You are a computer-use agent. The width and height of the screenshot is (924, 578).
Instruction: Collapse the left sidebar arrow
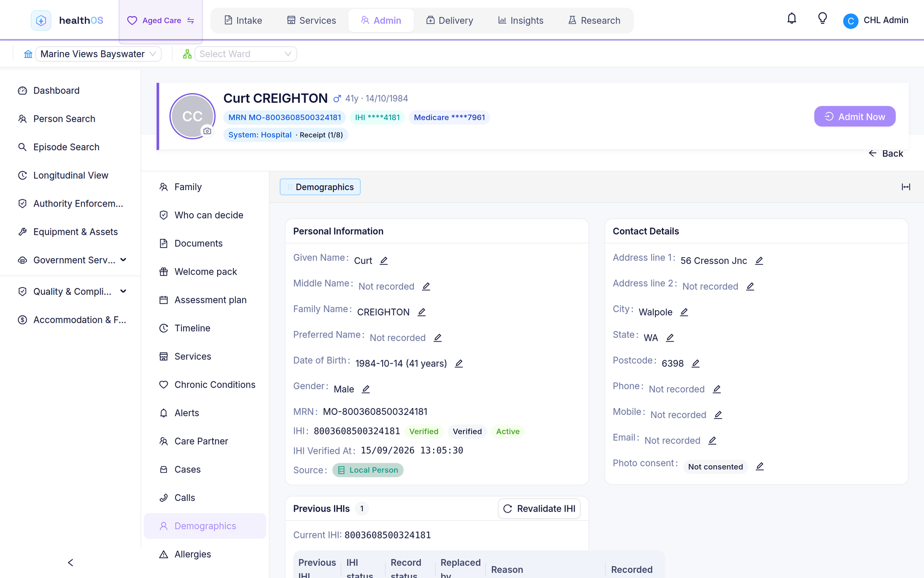point(70,563)
